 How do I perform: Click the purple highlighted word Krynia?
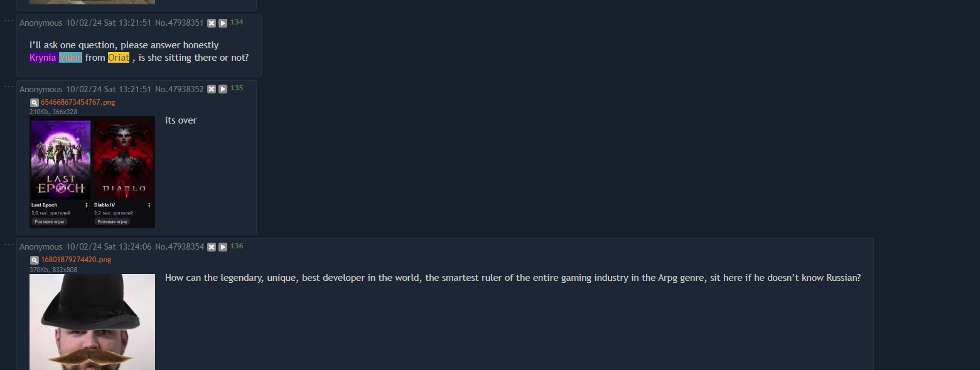43,58
